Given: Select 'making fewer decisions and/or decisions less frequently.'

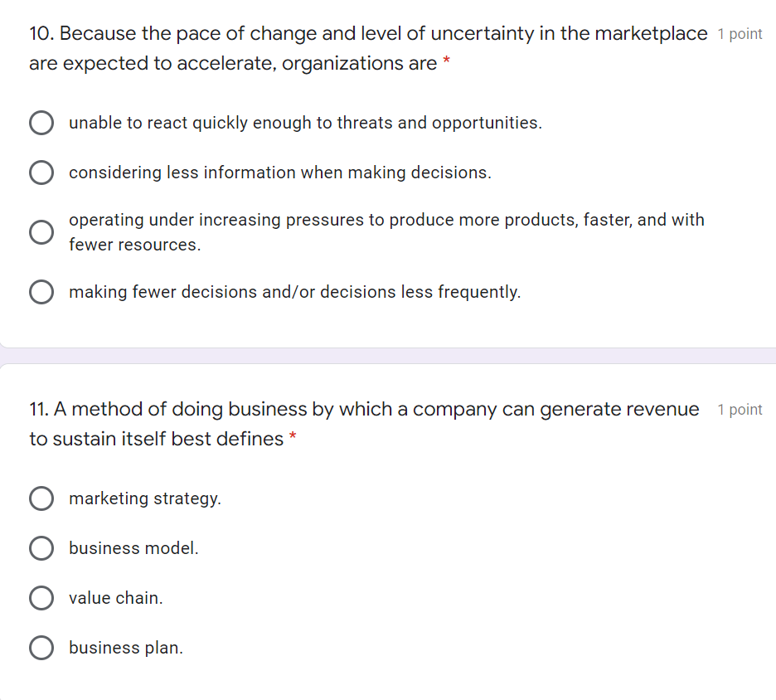Looking at the screenshot, I should [41, 292].
